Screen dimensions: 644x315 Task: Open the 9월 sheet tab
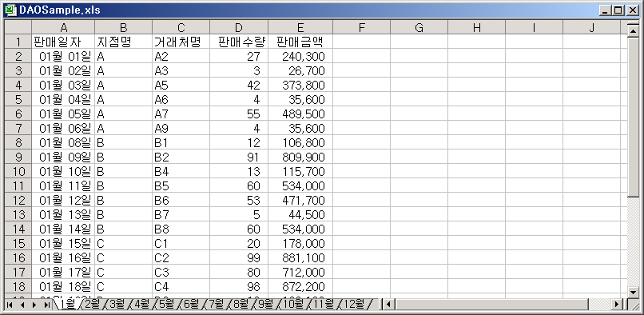pyautogui.click(x=265, y=304)
